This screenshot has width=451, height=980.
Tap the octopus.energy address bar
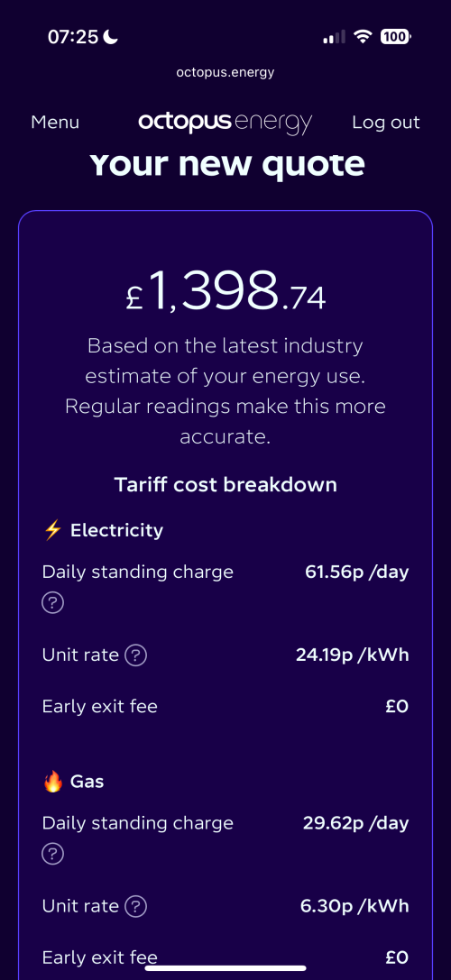pyautogui.click(x=225, y=72)
